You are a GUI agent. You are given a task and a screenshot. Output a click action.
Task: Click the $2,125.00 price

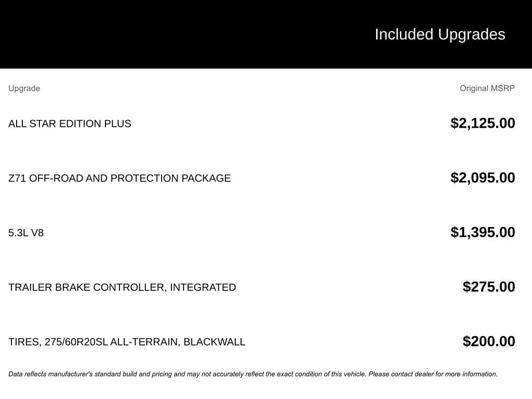483,123
